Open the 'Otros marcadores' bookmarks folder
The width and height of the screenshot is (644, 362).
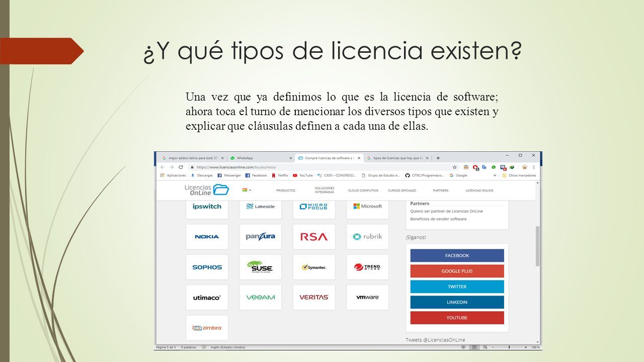click(x=519, y=175)
